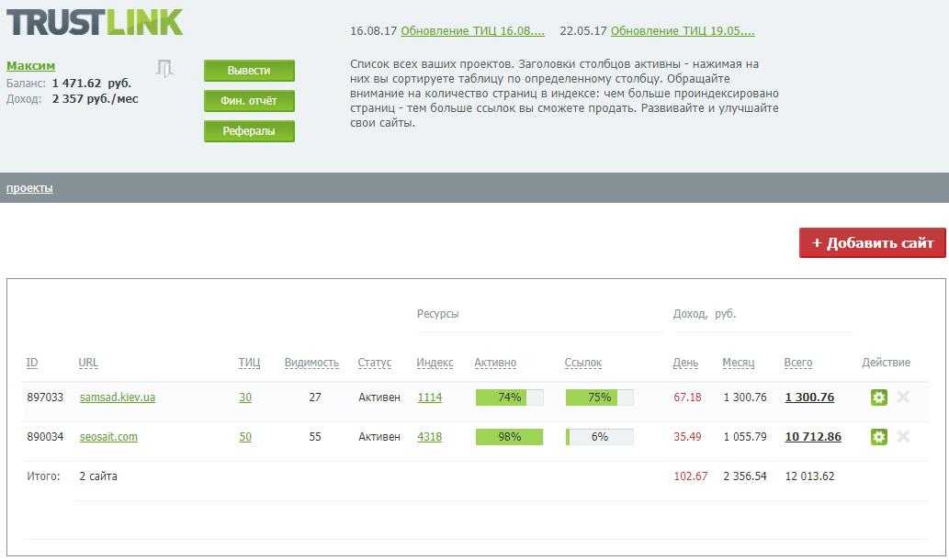Click the 74% active bar for samsad.kiev.ua
This screenshot has width=949, height=560.
coord(509,398)
